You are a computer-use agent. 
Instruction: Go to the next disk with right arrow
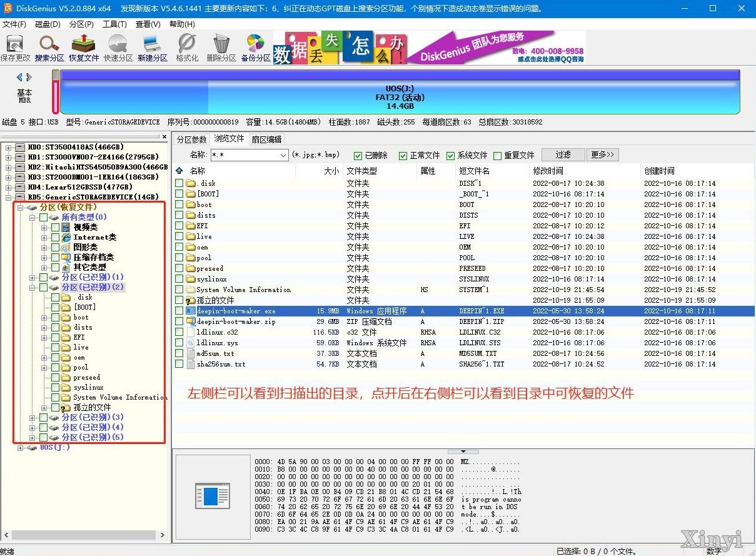[29, 78]
